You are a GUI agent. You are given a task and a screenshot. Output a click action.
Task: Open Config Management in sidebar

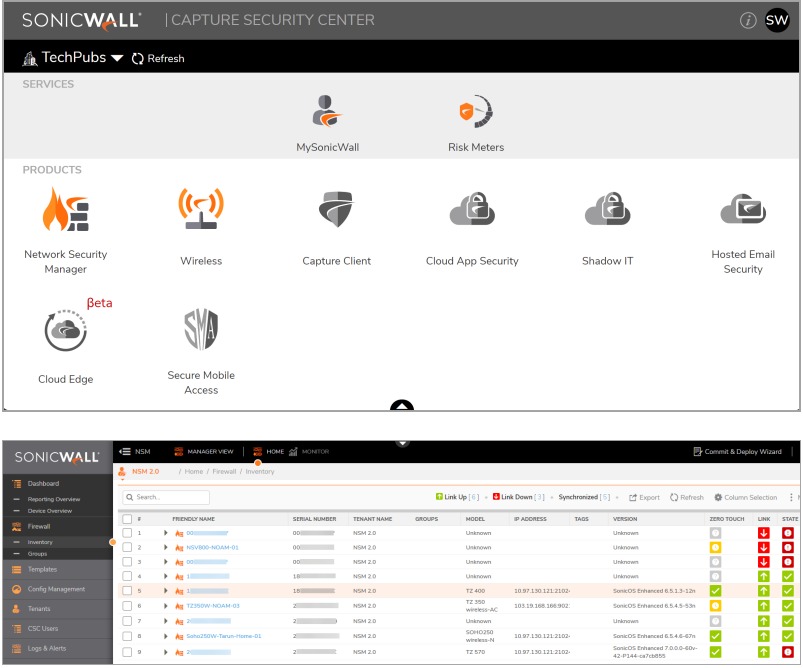[56, 589]
